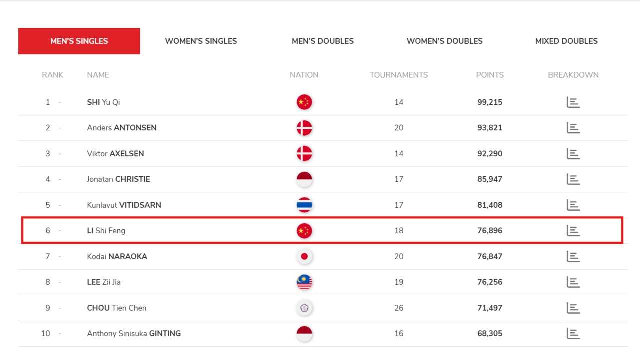Click China flag beside SHI Yu Qi
The height and width of the screenshot is (364, 640).
tap(304, 102)
